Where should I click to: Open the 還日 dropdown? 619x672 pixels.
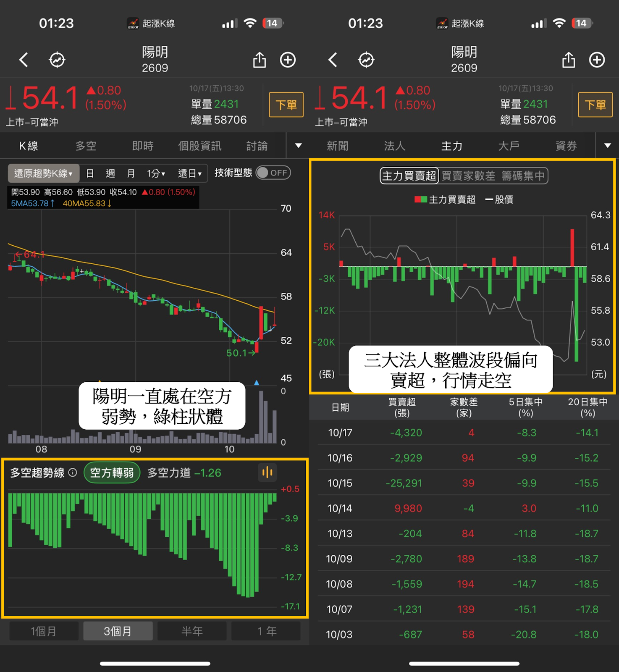pyautogui.click(x=190, y=173)
